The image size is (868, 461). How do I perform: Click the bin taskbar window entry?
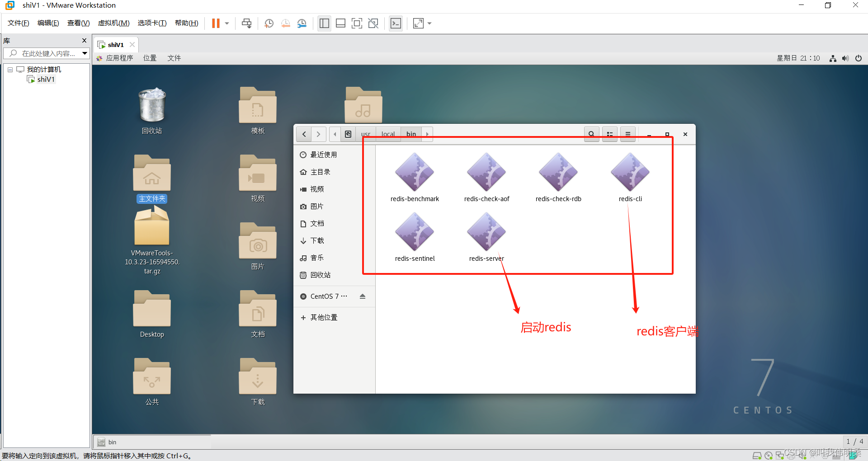click(152, 442)
